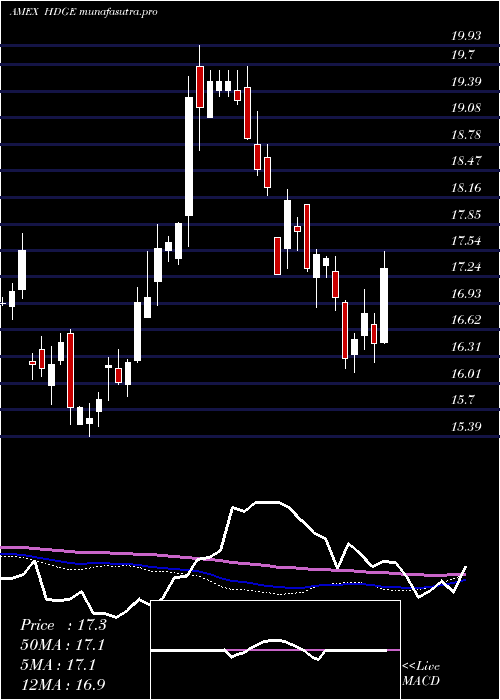Click the 17.24 price axis label
Screen dimensions: 500x700
click(466, 267)
